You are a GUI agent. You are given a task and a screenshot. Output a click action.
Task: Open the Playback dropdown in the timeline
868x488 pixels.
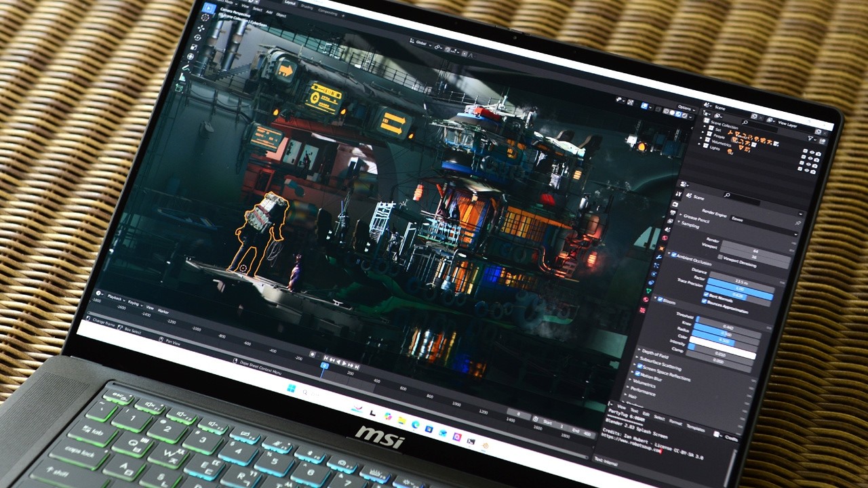pyautogui.click(x=117, y=297)
